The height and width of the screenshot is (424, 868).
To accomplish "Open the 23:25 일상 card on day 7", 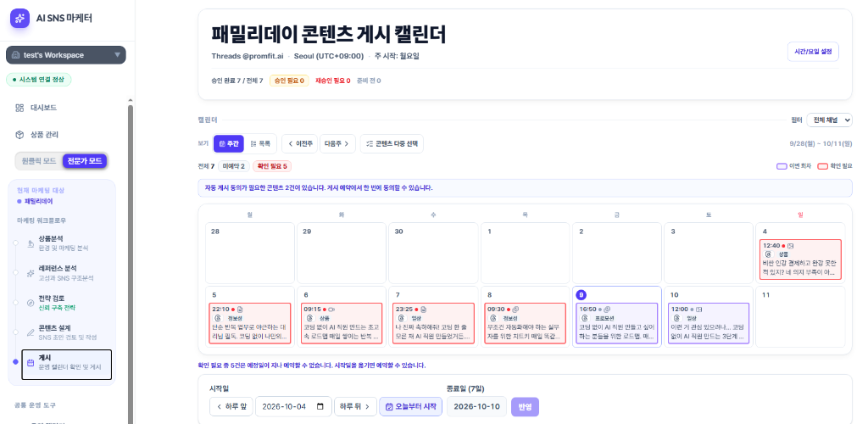I will click(x=433, y=323).
